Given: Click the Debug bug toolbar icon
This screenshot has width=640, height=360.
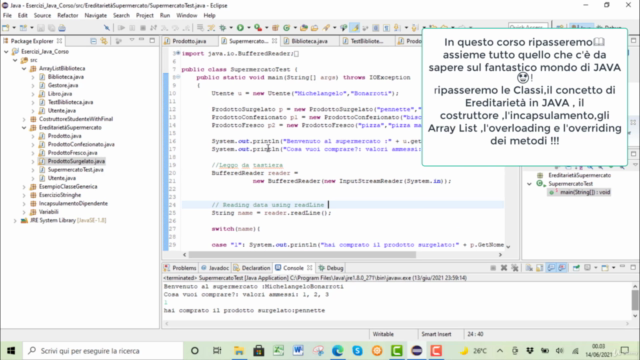Looking at the screenshot, I should (x=222, y=28).
